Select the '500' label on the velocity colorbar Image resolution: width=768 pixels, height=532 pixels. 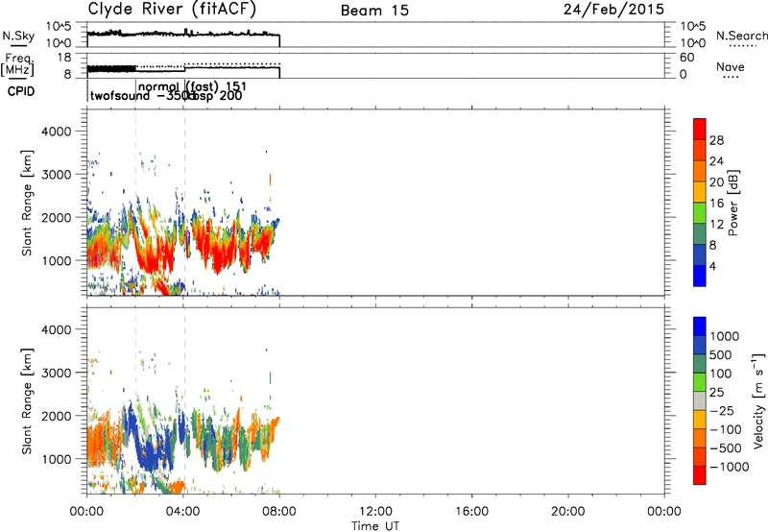[721, 354]
